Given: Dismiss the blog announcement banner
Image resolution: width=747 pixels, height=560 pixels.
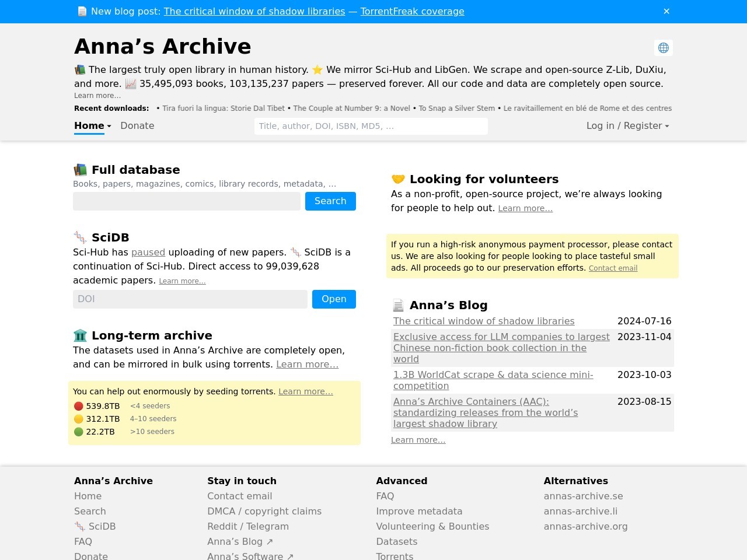Looking at the screenshot, I should click(x=666, y=11).
